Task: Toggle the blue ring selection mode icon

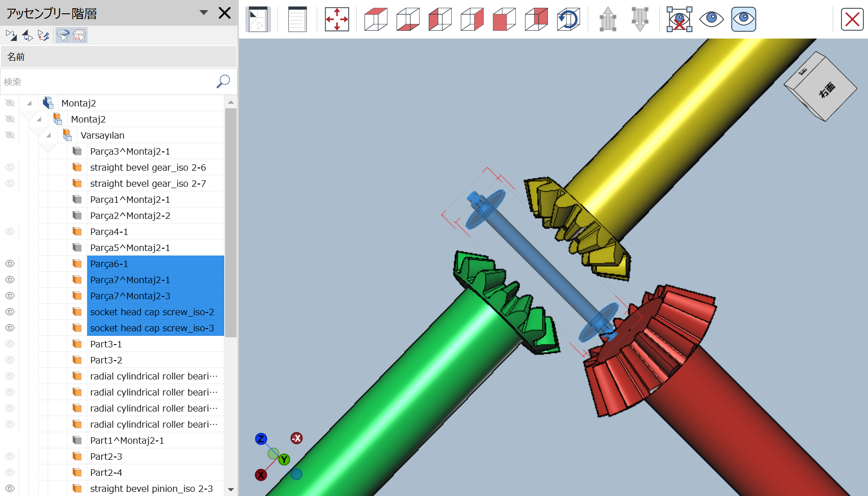Action: pyautogui.click(x=63, y=35)
